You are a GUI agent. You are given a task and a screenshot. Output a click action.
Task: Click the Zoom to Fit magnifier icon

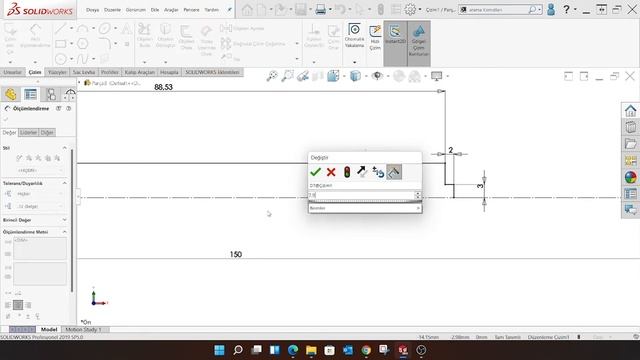pyautogui.click(x=272, y=76)
